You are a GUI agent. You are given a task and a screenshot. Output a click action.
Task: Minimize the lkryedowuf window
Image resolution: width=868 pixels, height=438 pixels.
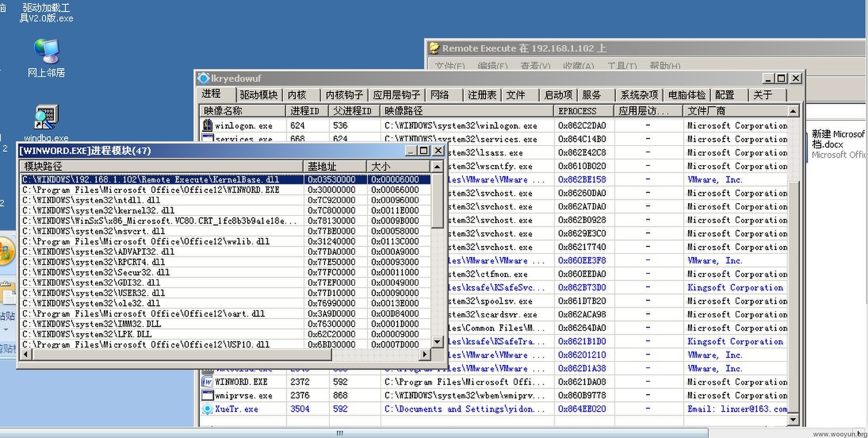tap(768, 78)
